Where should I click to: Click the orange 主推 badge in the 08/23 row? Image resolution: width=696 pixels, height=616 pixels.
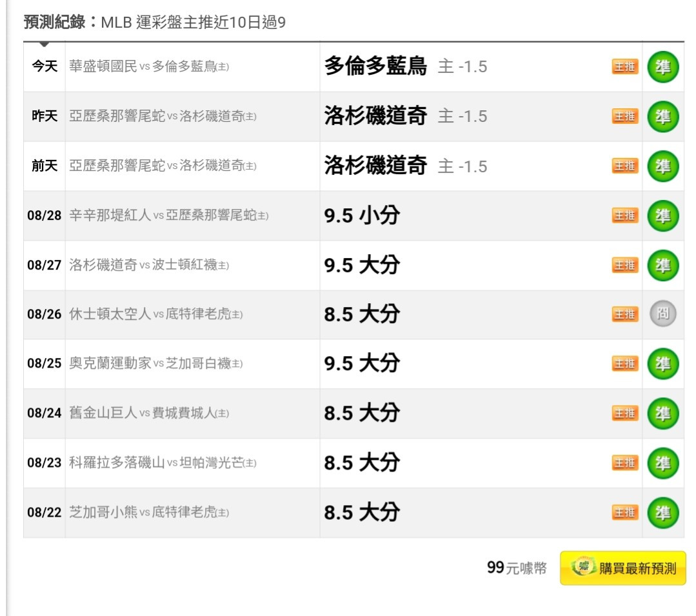[x=625, y=463]
